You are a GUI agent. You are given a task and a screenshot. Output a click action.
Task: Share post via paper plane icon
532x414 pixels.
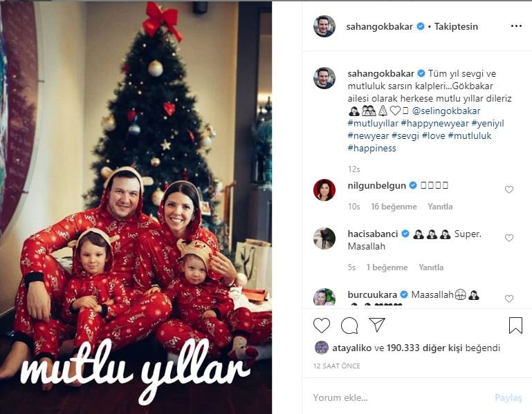tap(376, 325)
